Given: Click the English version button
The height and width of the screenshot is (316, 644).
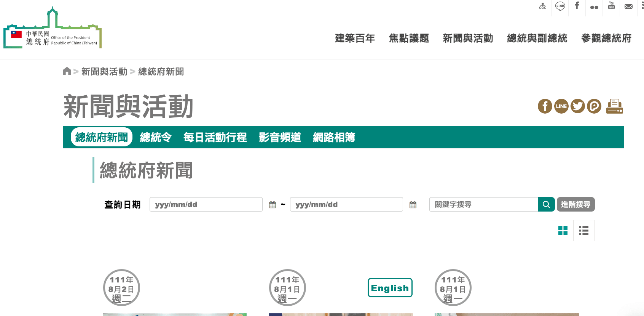Looking at the screenshot, I should [x=390, y=288].
